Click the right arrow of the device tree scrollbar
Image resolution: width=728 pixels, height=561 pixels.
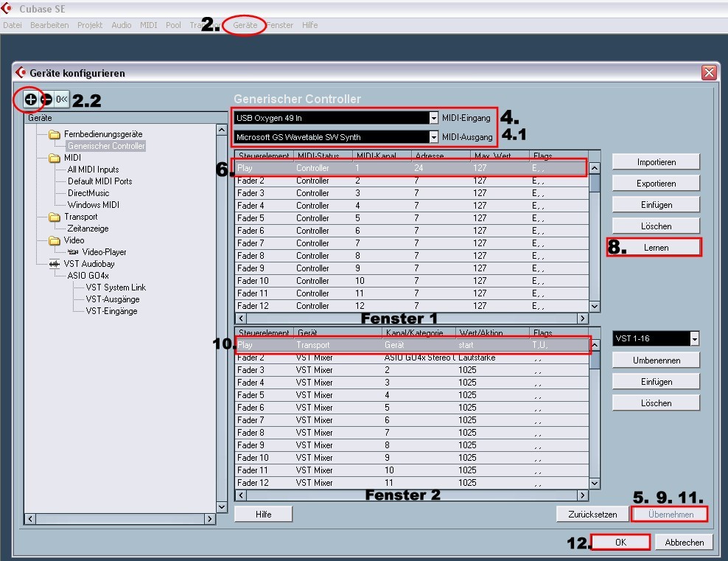tap(210, 519)
